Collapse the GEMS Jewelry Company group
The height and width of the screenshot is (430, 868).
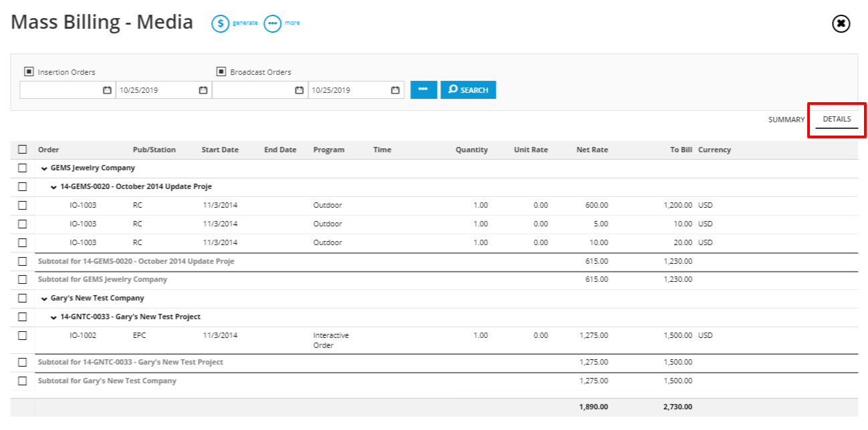pos(44,168)
